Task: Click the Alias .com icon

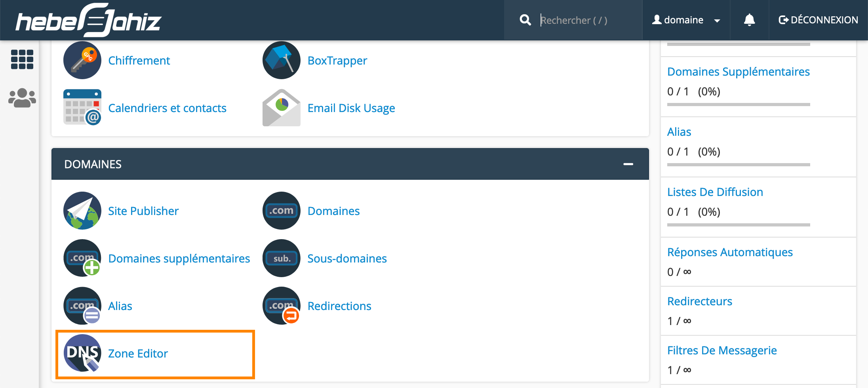Action: point(82,306)
